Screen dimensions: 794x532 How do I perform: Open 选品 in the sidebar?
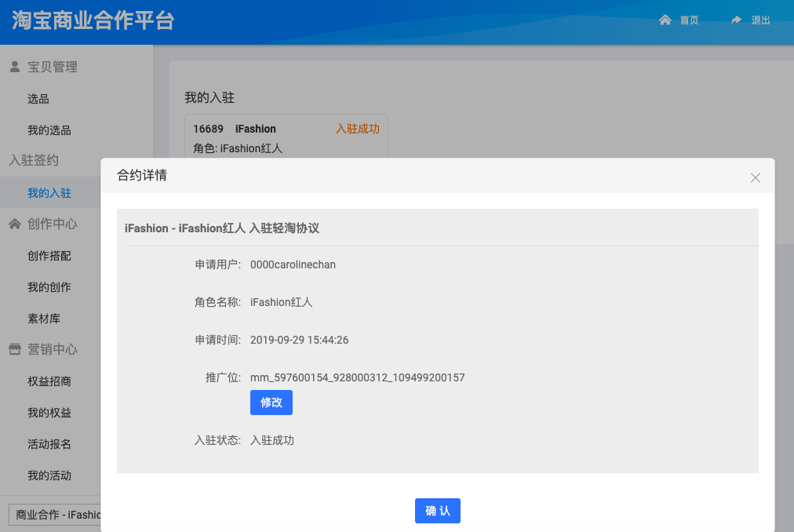click(38, 99)
